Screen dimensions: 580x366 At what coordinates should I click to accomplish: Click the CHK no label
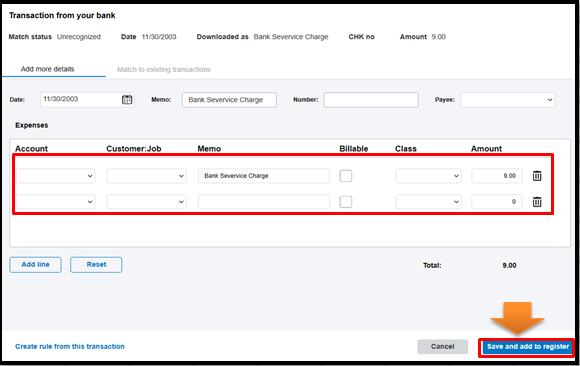[361, 37]
